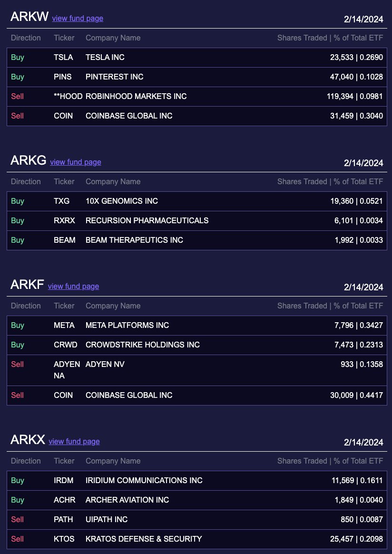Image resolution: width=392 pixels, height=554 pixels.
Task: Select the BEAM ticker cell
Action: pos(64,240)
